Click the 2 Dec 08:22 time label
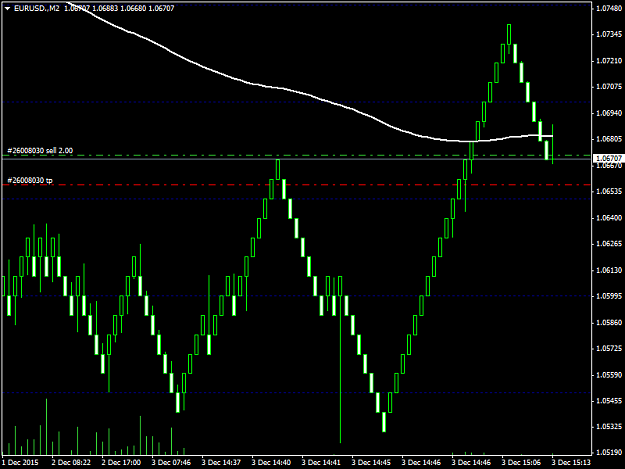This screenshot has height=469, width=625. [x=71, y=463]
